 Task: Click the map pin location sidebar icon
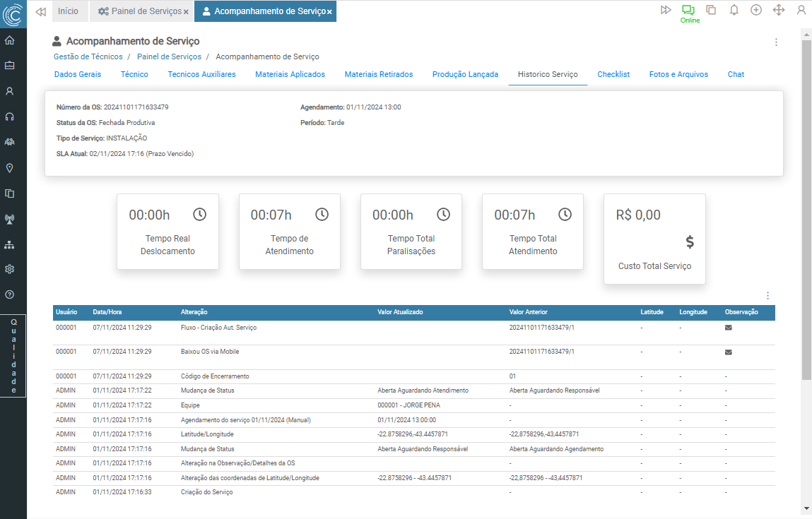pyautogui.click(x=10, y=168)
